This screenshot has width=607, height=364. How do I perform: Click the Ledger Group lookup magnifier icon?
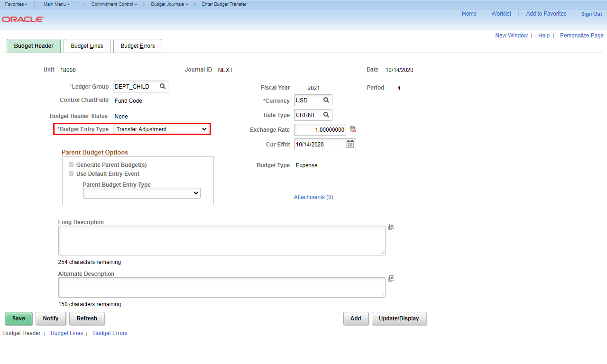tap(162, 86)
